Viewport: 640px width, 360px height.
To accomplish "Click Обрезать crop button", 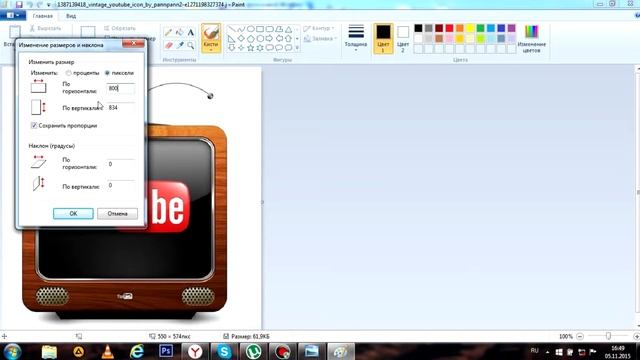I will coord(119,28).
